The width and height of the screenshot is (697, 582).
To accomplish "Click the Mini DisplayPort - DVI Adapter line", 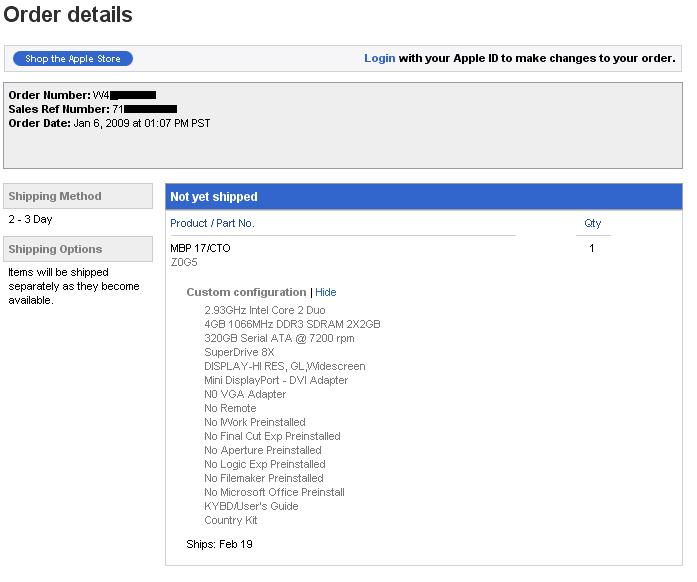I will tap(276, 380).
